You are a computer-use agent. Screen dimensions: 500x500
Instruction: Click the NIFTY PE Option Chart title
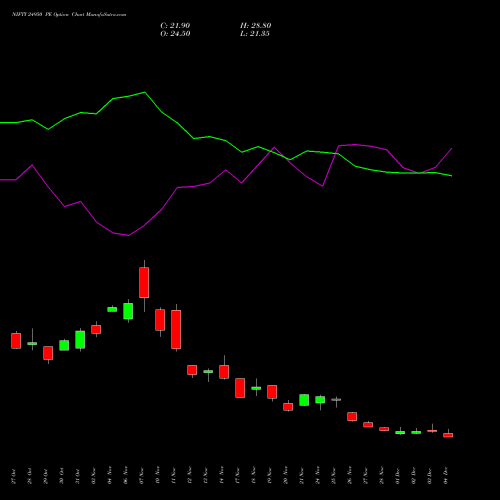(69, 15)
